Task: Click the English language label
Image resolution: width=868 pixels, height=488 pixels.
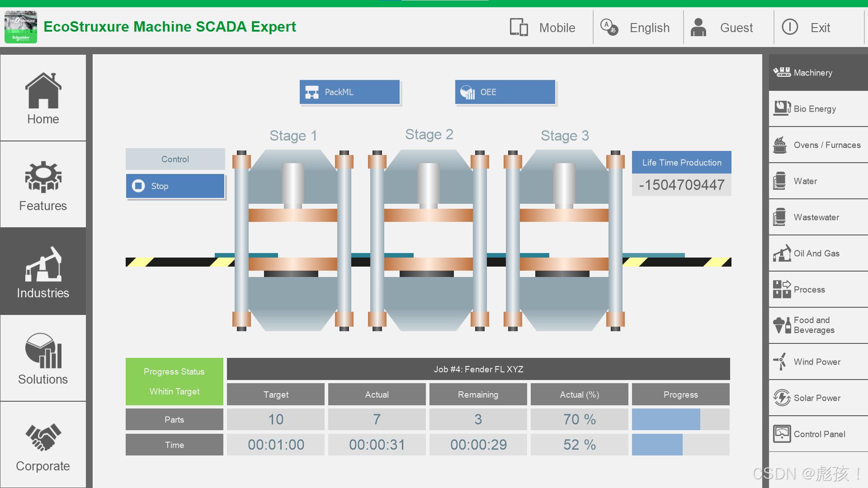Action: 650,28
